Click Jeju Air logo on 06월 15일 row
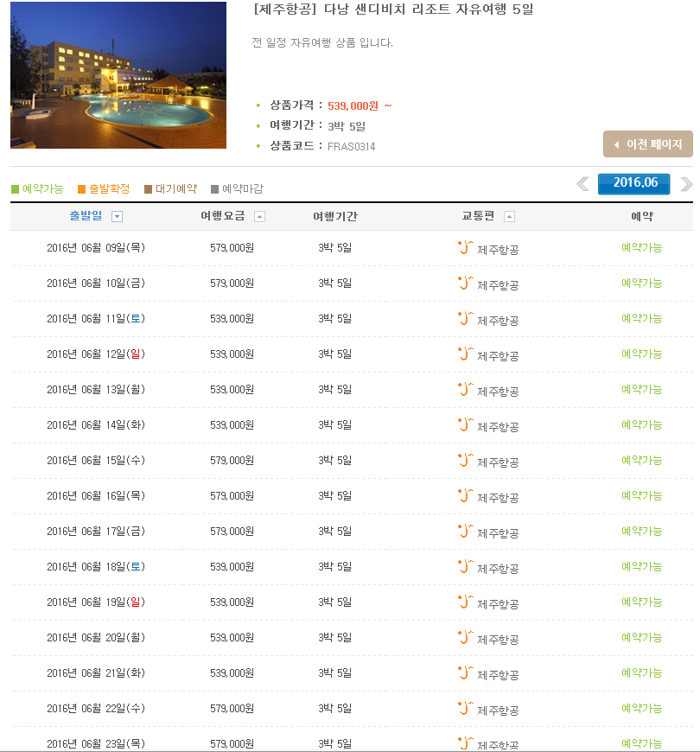700x752 pixels. [465, 460]
